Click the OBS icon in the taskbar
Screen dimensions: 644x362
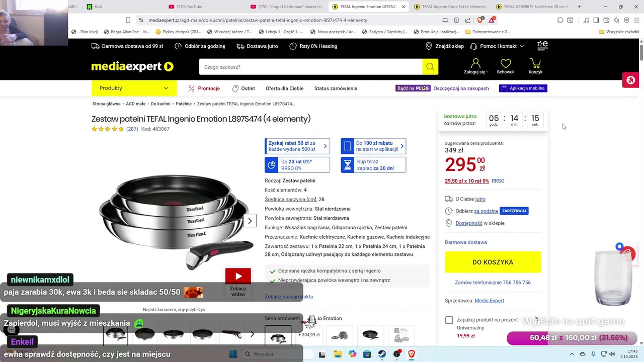coord(397,354)
